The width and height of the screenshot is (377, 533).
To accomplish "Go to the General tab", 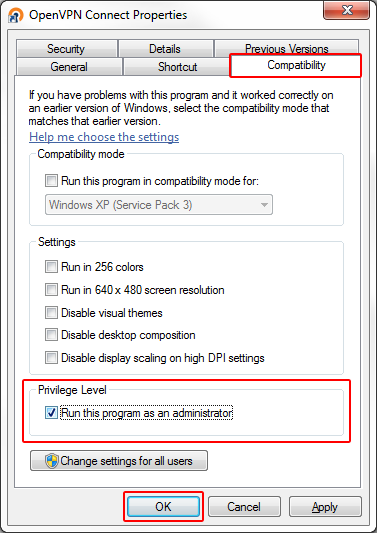I will [x=69, y=67].
